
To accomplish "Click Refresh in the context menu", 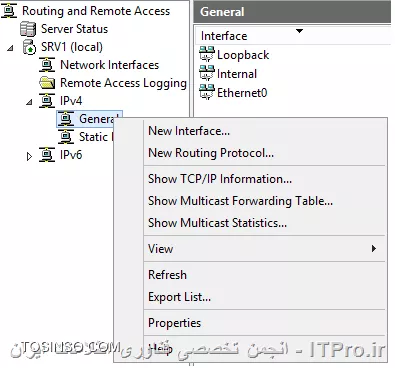I will (x=265, y=275).
